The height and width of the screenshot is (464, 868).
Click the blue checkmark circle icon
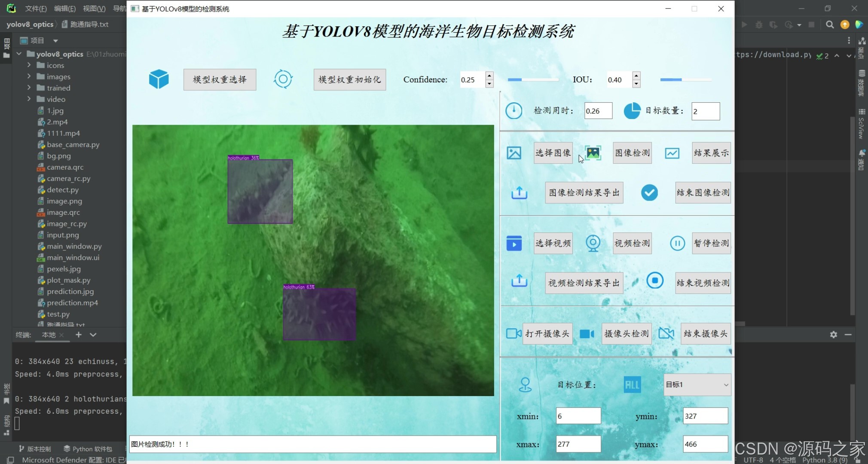point(649,192)
